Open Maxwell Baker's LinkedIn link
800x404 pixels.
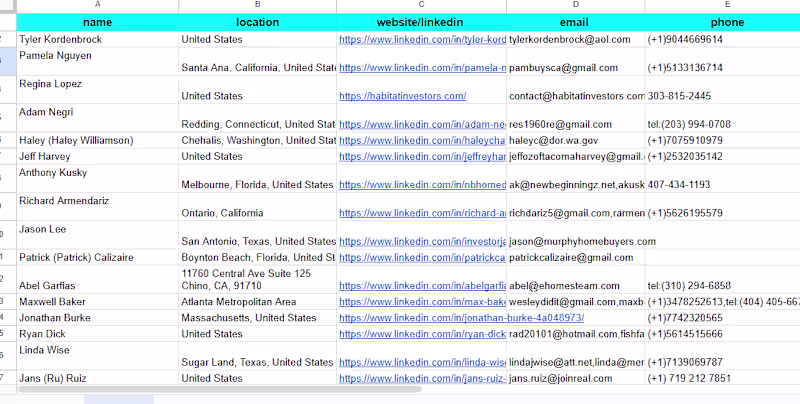[422, 302]
